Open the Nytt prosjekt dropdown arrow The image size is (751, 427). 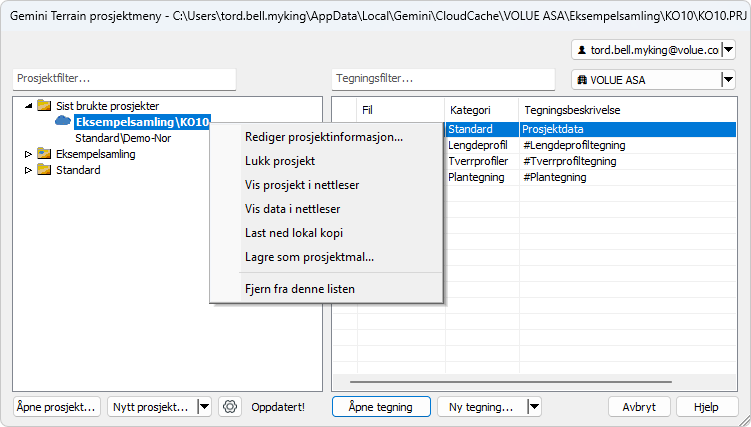[204, 407]
